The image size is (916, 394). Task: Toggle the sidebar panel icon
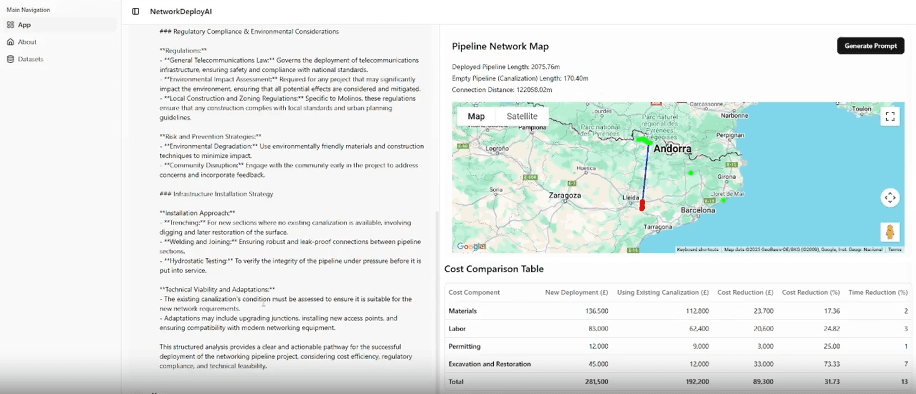coord(136,12)
